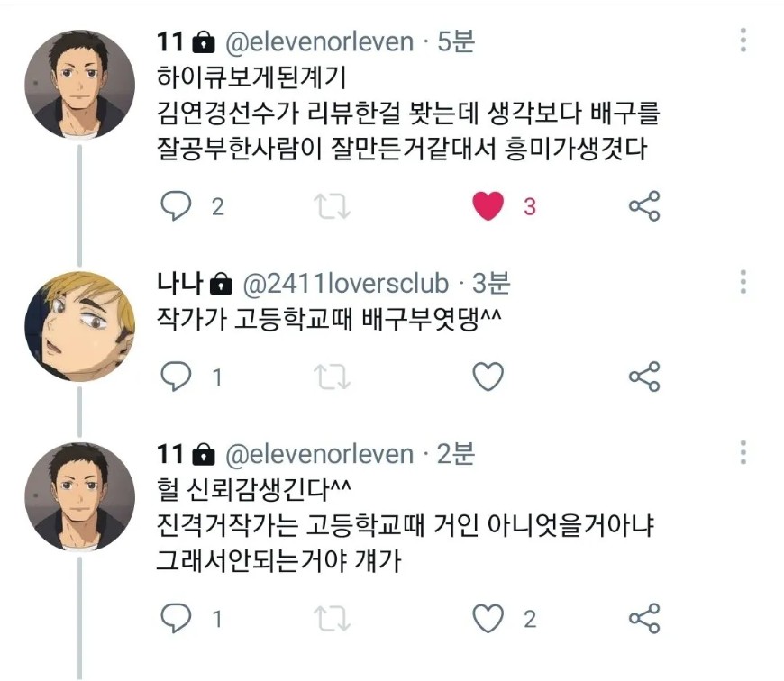Screen dimensions: 784x681
Task: Reply to the tweet by 나나
Action: click(x=177, y=377)
